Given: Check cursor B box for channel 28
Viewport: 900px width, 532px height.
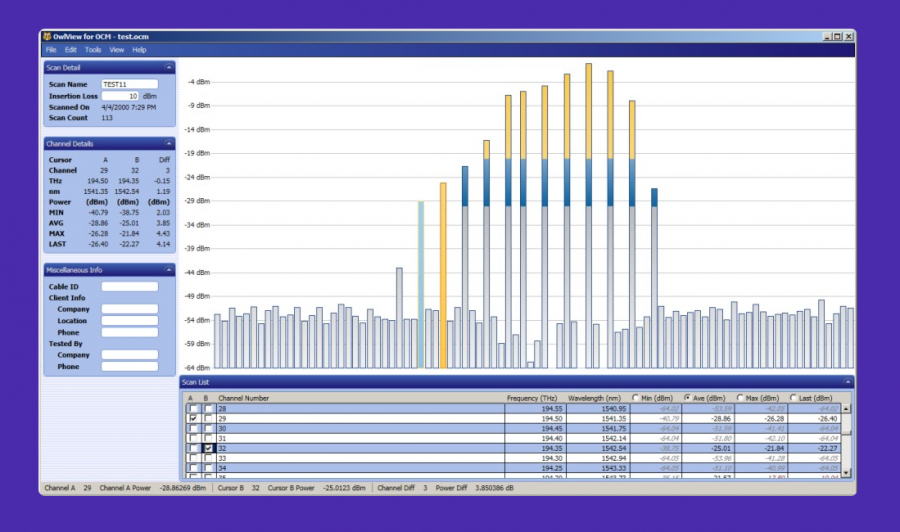Looking at the screenshot, I should click(x=208, y=409).
